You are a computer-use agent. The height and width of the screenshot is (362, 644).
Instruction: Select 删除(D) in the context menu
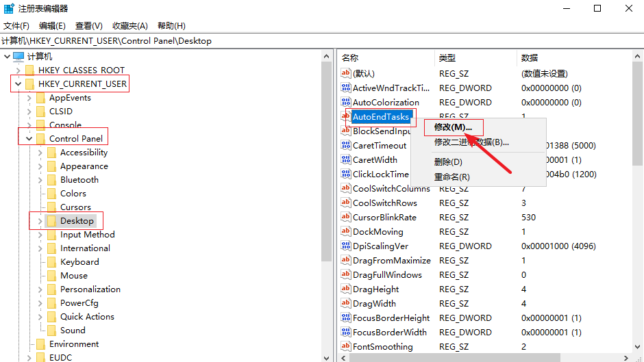click(448, 162)
